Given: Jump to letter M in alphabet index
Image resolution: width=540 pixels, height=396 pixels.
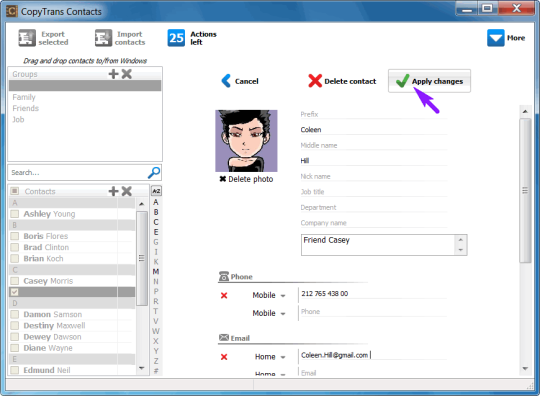Looking at the screenshot, I should coord(156,271).
